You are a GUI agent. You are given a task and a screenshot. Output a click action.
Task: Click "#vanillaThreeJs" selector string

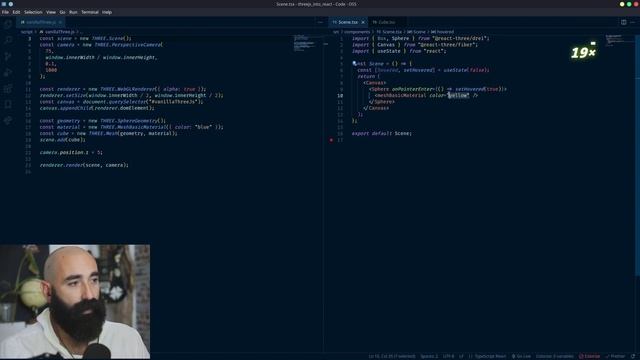point(177,102)
